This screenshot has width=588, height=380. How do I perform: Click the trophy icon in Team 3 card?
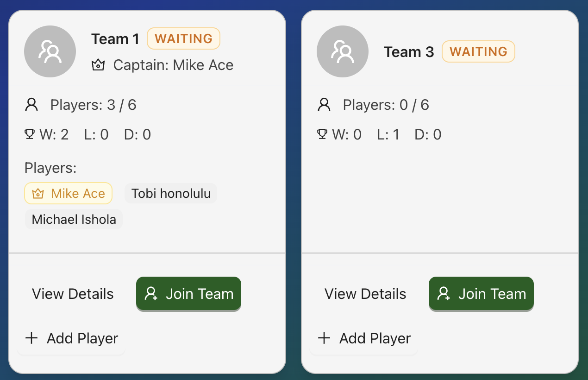322,134
